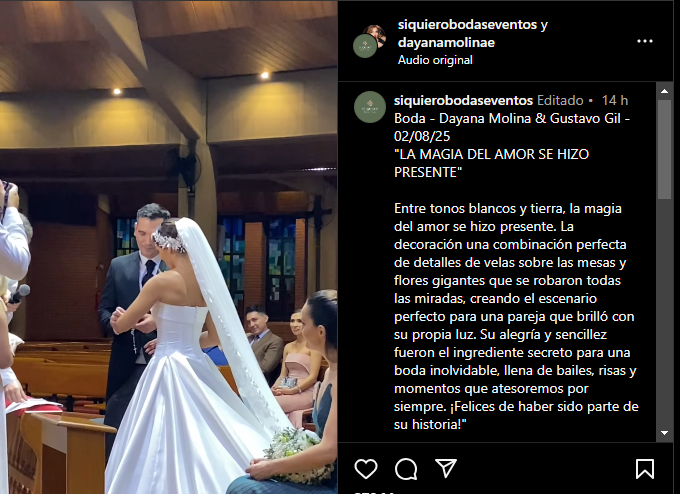This screenshot has width=680, height=494.
Task: Open the three-dot more options menu
Action: click(645, 41)
